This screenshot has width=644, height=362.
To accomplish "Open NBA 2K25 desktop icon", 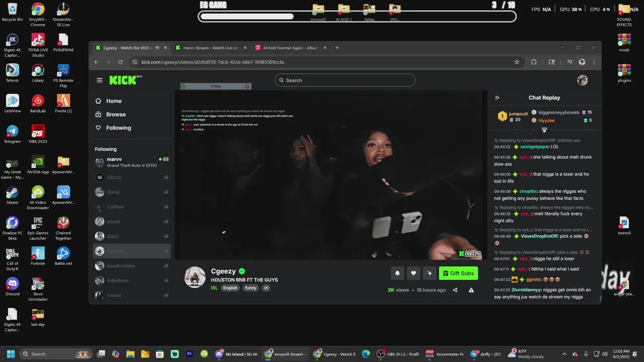I will (x=38, y=134).
